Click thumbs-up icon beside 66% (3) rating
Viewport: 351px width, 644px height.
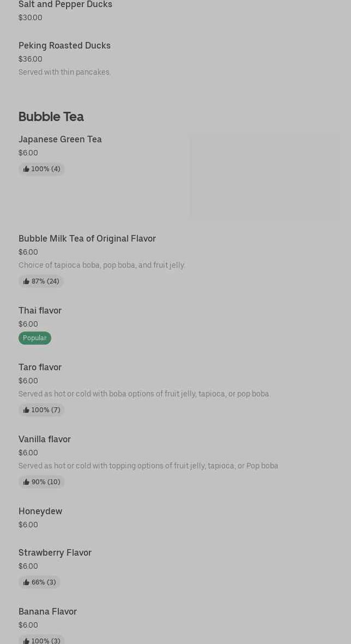tap(26, 582)
